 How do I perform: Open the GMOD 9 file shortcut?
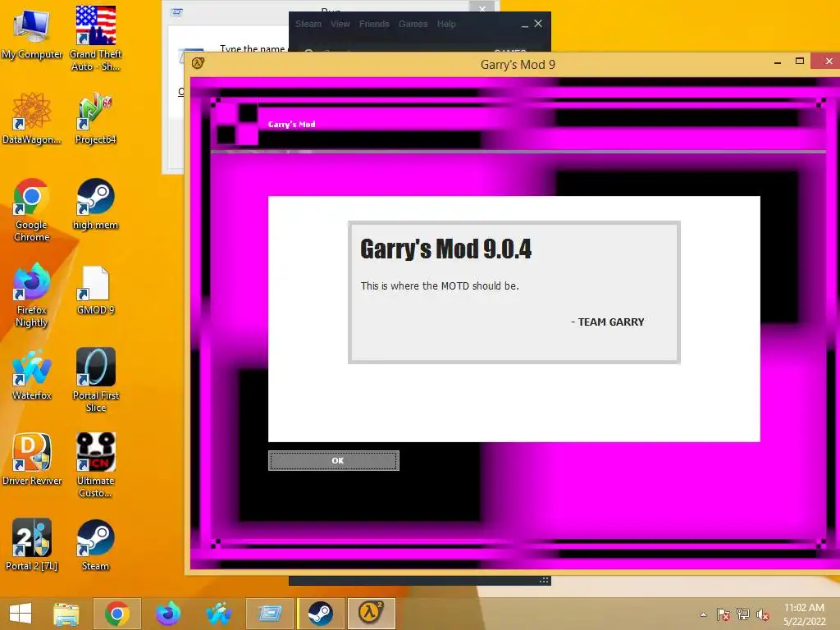coord(95,290)
